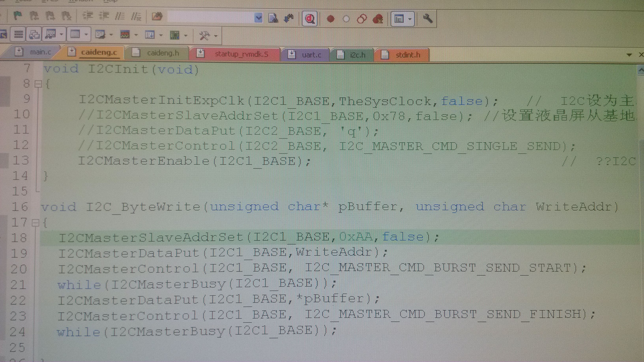
Task: Toggle the Disable All Breakpoints icon
Action: click(362, 19)
